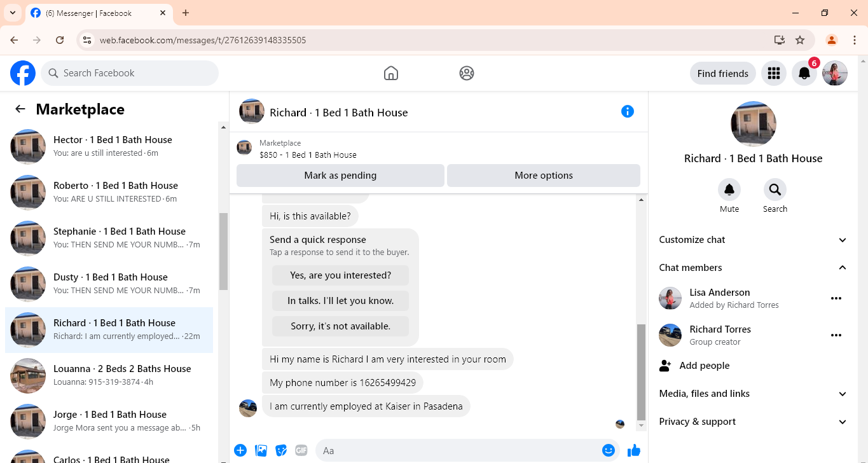Expand the Customize chat section
Screen dimensions: 868x463
pos(753,240)
